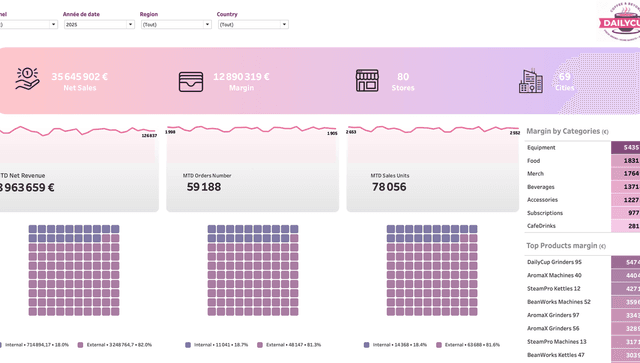
Task: Click the Margin wallet icon
Action: [191, 82]
